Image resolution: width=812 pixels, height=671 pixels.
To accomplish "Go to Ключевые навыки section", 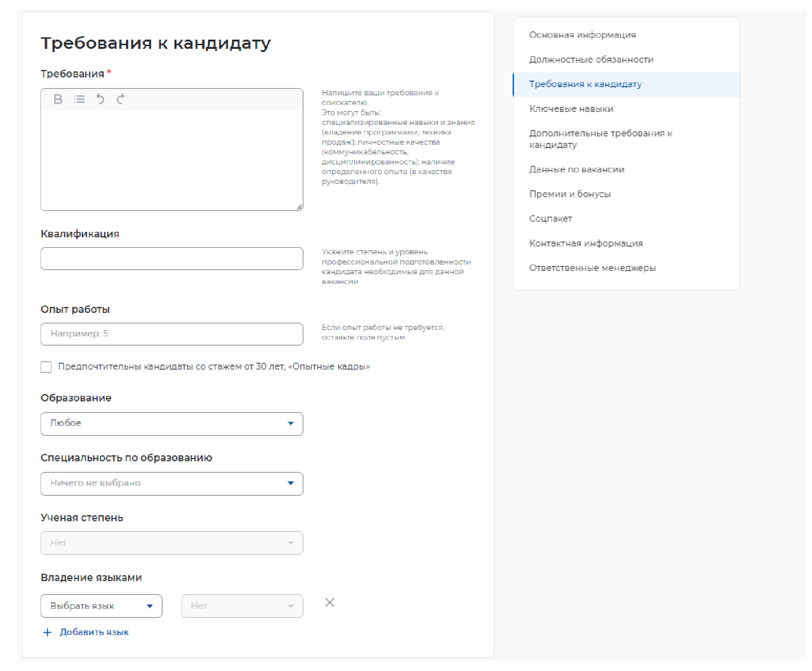I will 626,109.
